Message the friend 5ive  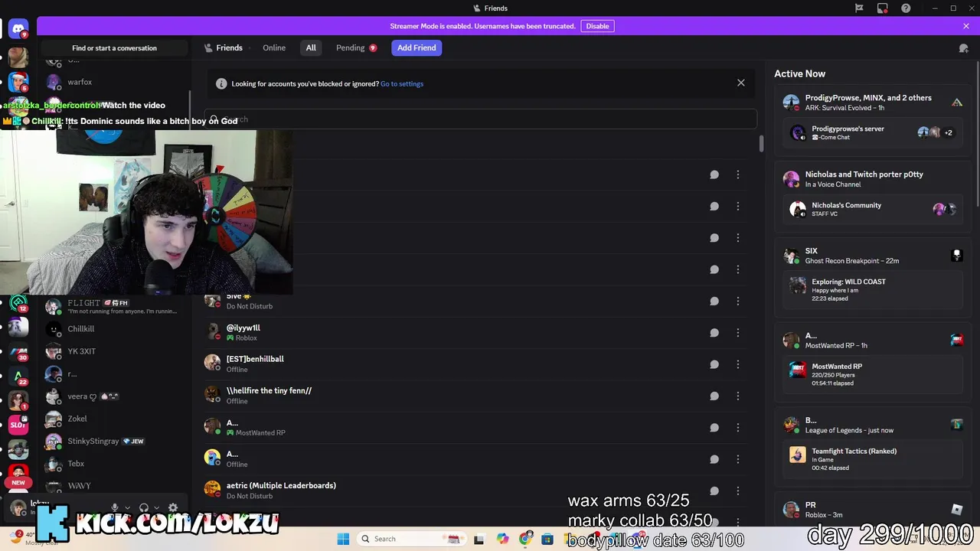coord(714,301)
